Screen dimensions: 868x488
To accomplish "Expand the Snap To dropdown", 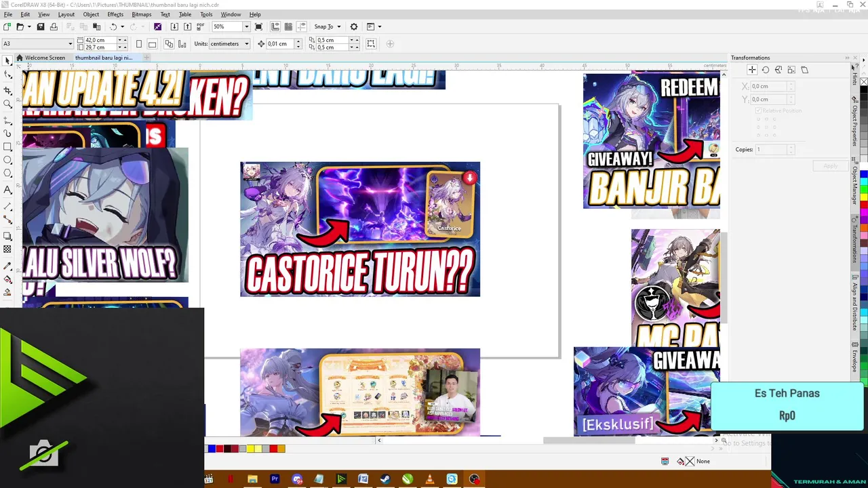I will (x=338, y=26).
